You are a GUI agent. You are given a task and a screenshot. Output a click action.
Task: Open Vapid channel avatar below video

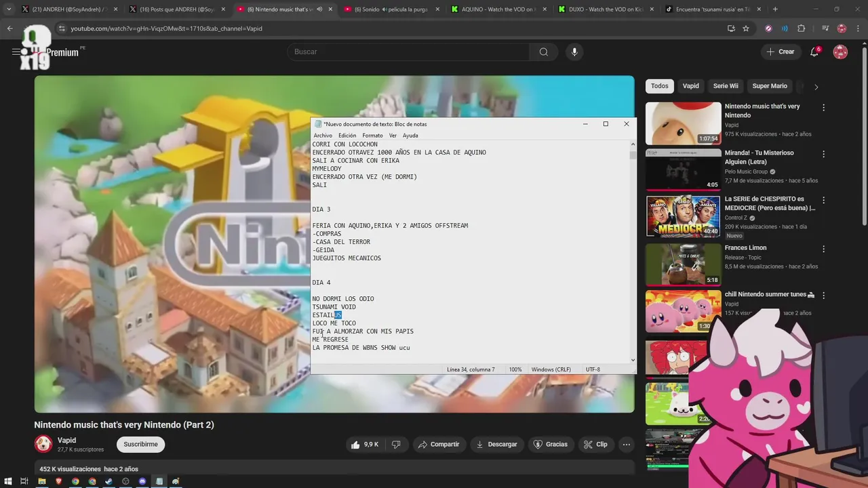[43, 444]
